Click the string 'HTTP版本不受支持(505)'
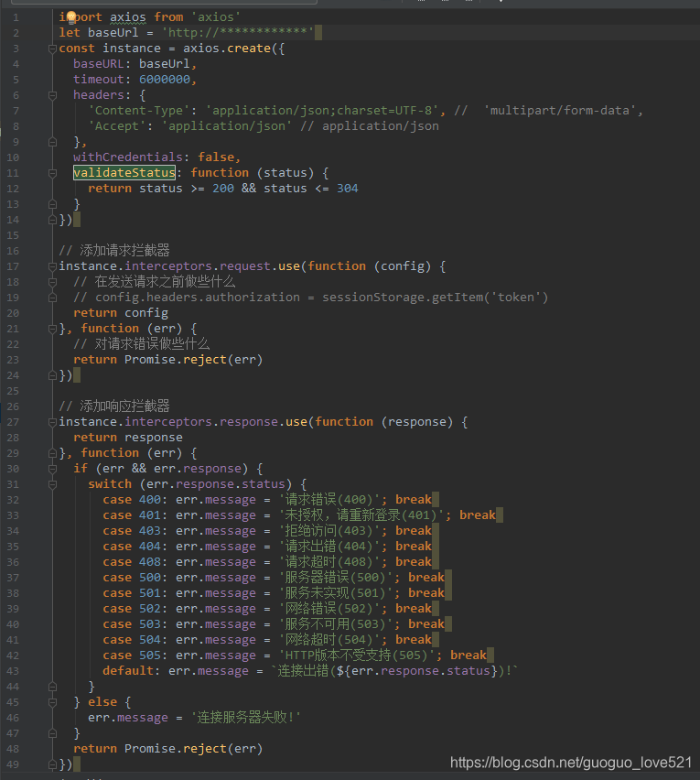 pos(357,655)
